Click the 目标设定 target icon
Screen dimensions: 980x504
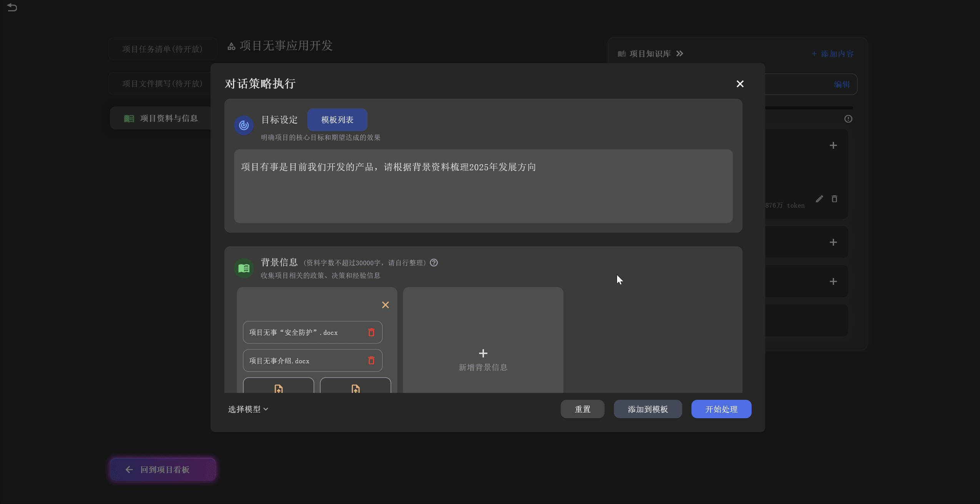click(x=244, y=125)
